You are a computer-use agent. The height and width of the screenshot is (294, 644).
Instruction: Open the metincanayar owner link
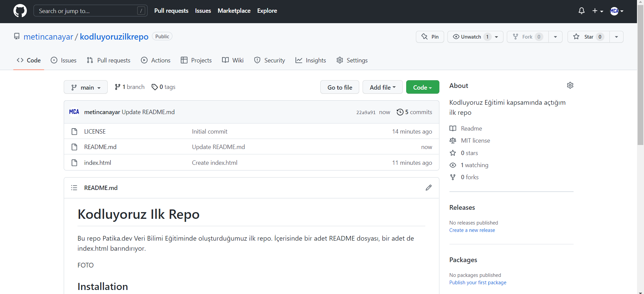pyautogui.click(x=48, y=37)
